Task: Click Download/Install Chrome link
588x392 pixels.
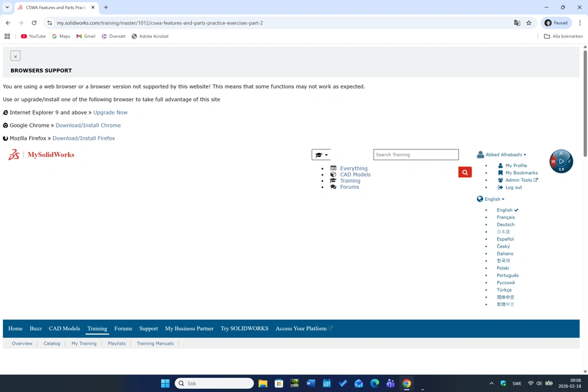Action: 88,126
